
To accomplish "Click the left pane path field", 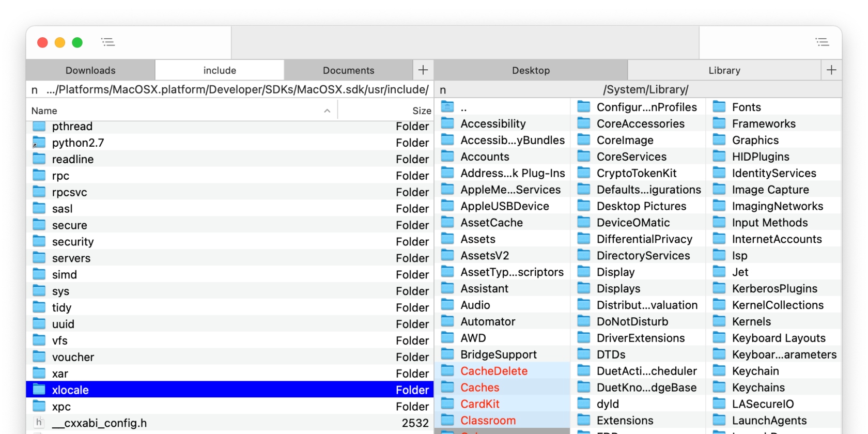I will click(x=230, y=89).
